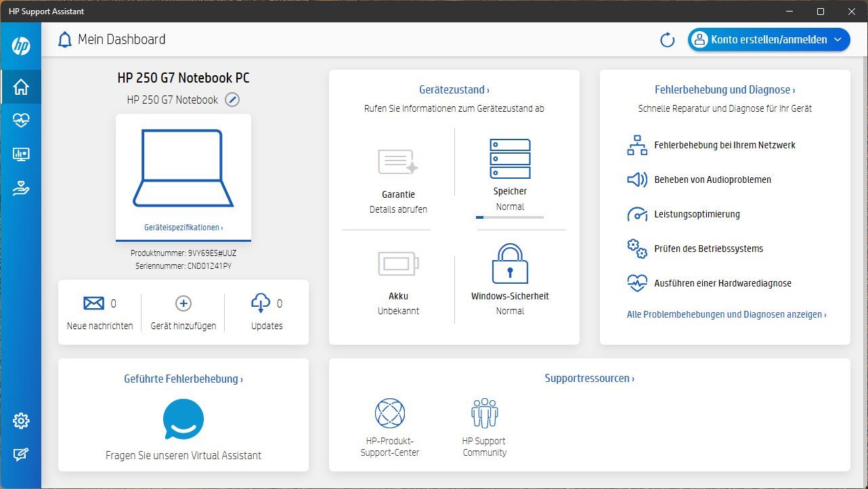Open HP Support Community people icon
The image size is (868, 489).
tap(484, 412)
